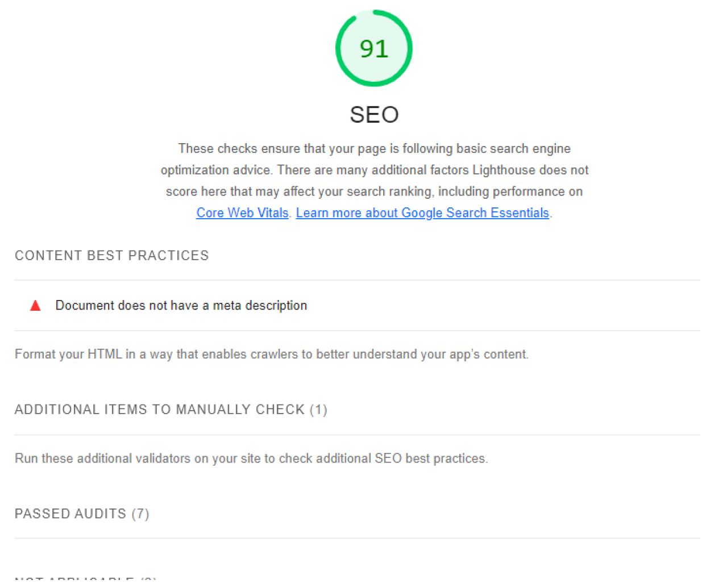The height and width of the screenshot is (588, 702).
Task: Click the "optimization advice" line of the intro
Action: pyautogui.click(x=374, y=170)
